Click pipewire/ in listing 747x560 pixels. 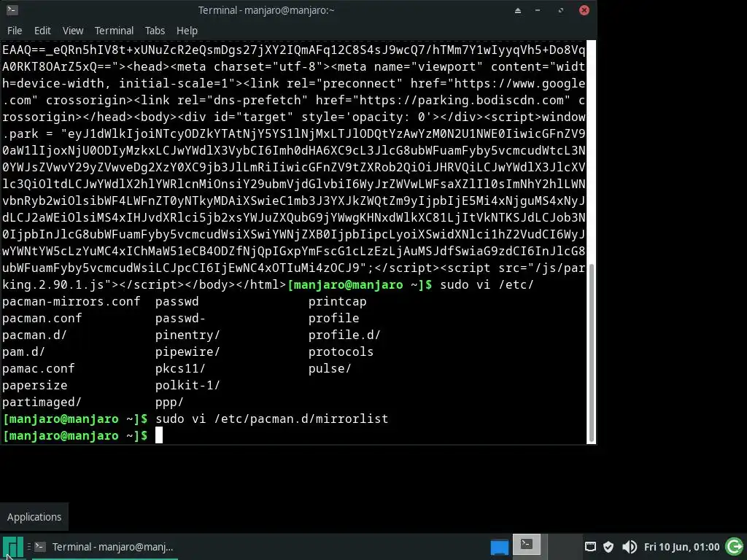click(187, 352)
